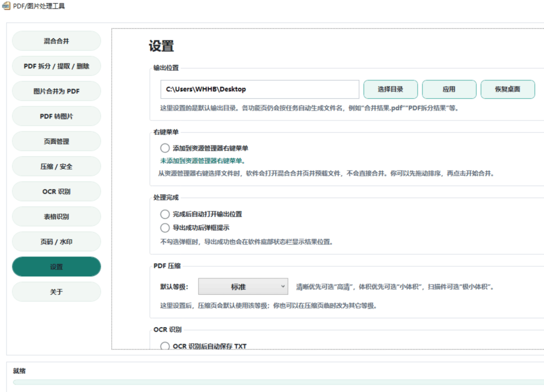Click the 默认等级: label

point(174,287)
